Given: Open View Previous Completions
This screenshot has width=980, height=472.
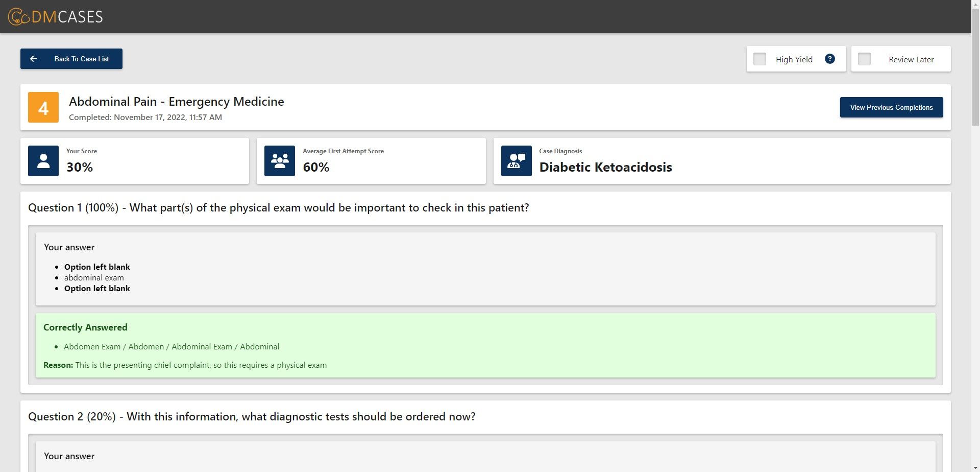Looking at the screenshot, I should point(891,107).
